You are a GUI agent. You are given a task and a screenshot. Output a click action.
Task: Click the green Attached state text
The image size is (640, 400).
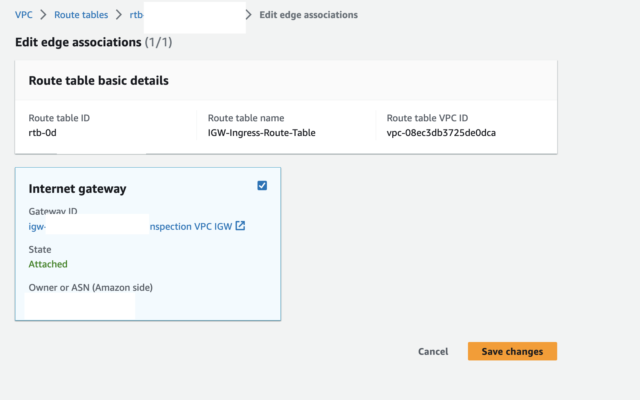click(48, 264)
